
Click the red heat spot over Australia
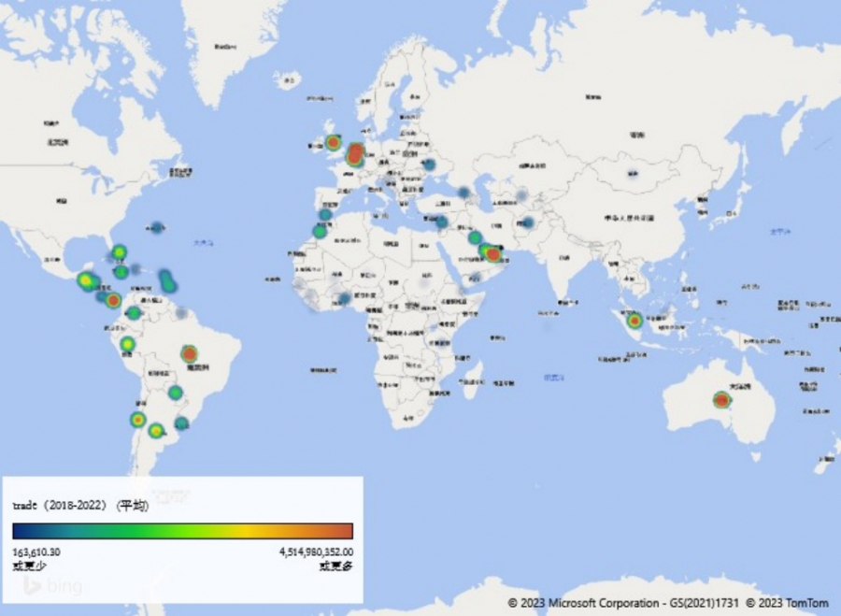[x=721, y=400]
